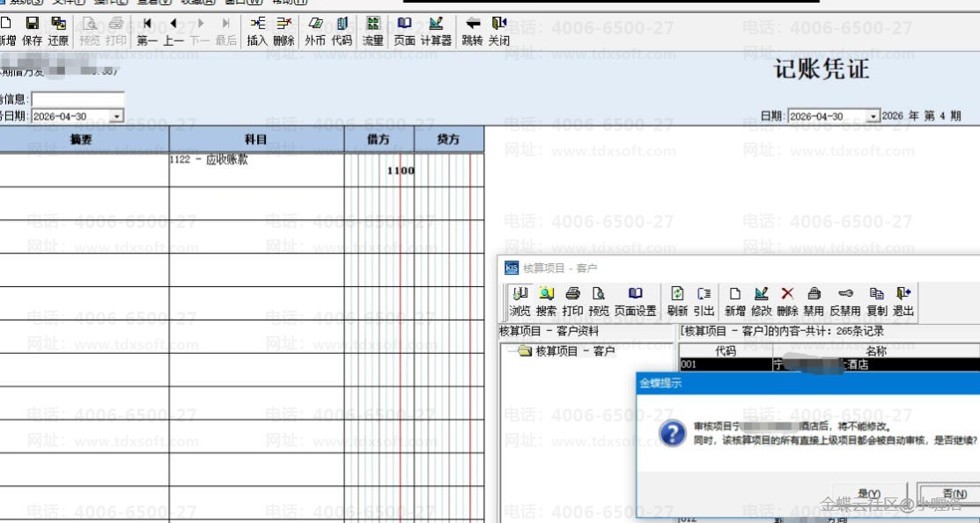Image resolution: width=980 pixels, height=523 pixels.
Task: Jump to last voucher 最后
Action: pos(225,31)
